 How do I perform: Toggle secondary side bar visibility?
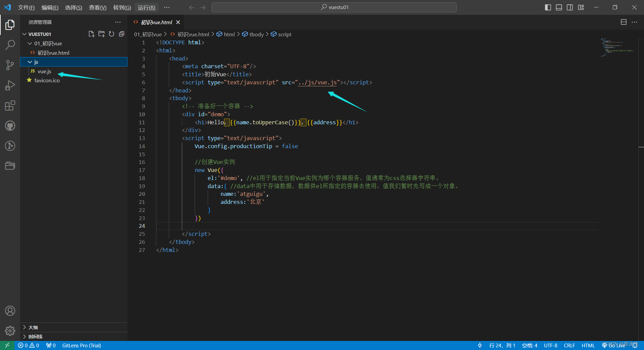pyautogui.click(x=570, y=7)
